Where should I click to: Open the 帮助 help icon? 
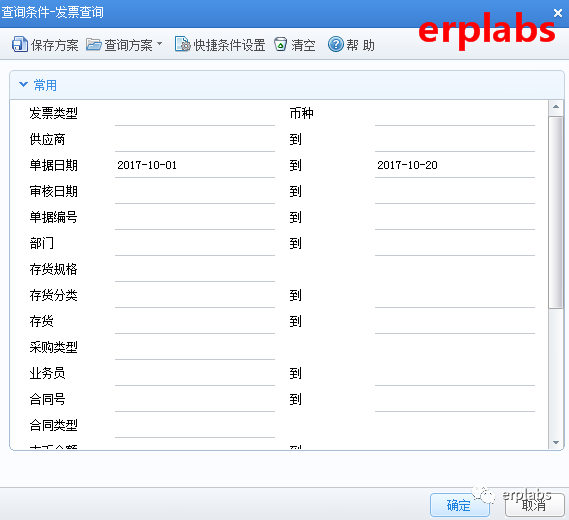click(336, 44)
